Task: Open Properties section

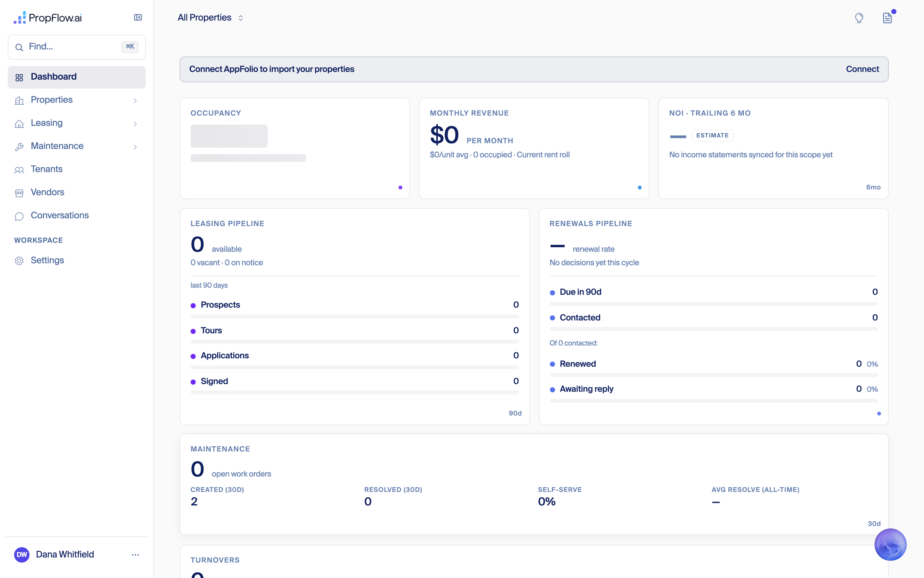Action: click(76, 100)
